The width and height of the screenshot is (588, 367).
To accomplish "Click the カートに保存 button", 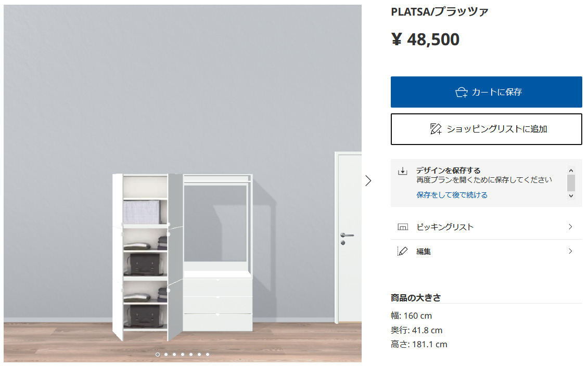I will 487,92.
